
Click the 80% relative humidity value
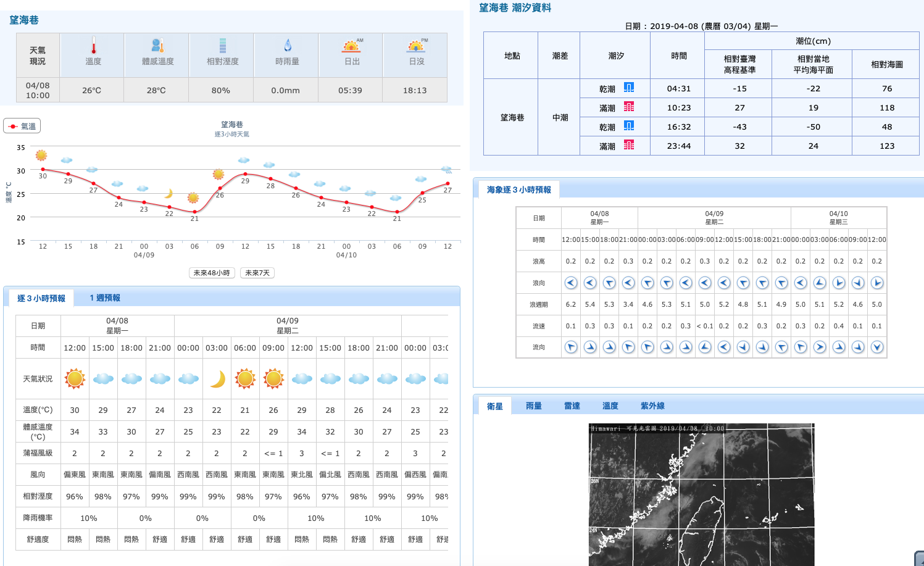click(221, 90)
